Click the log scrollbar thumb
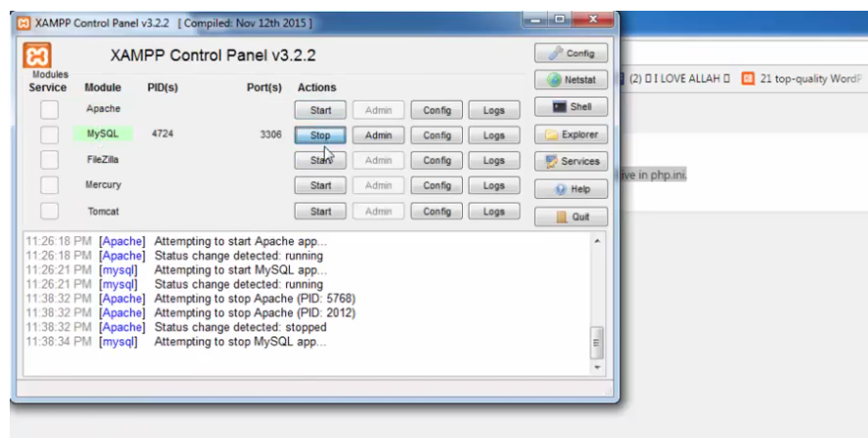The width and height of the screenshot is (868, 438). click(597, 342)
